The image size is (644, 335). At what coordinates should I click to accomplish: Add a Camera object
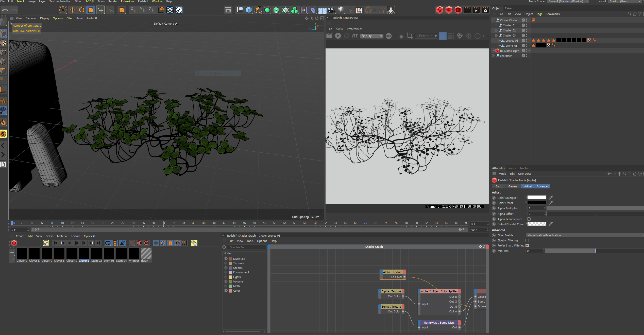331,10
